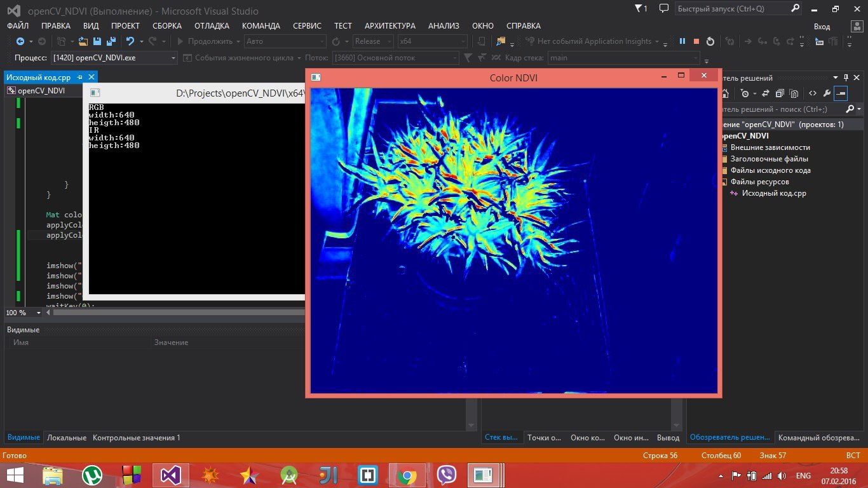Select Исходный код.cpp in Solution Explorer
868x488 pixels.
[x=773, y=193]
